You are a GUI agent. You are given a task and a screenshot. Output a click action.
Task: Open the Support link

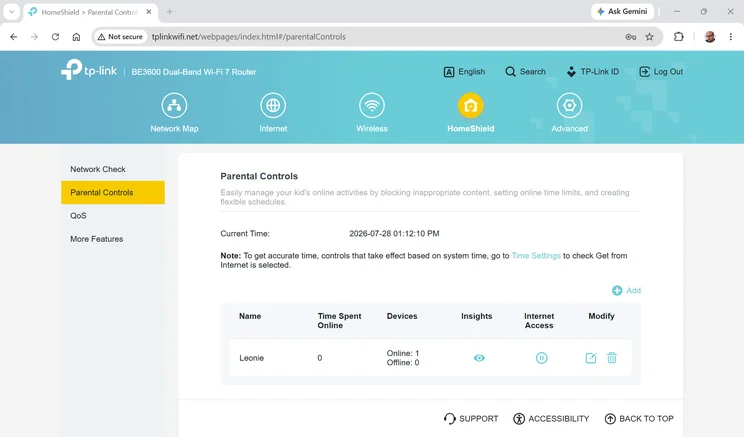(471, 418)
